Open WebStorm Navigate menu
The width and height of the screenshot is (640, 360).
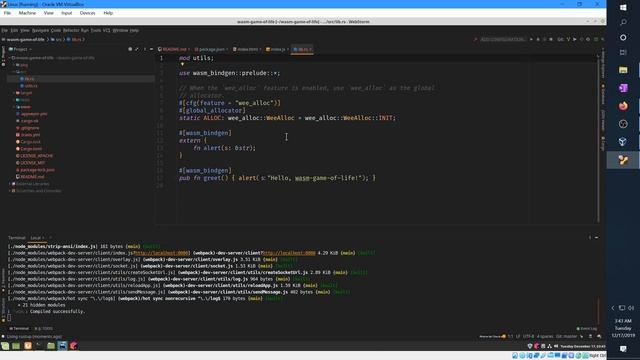click(40, 31)
